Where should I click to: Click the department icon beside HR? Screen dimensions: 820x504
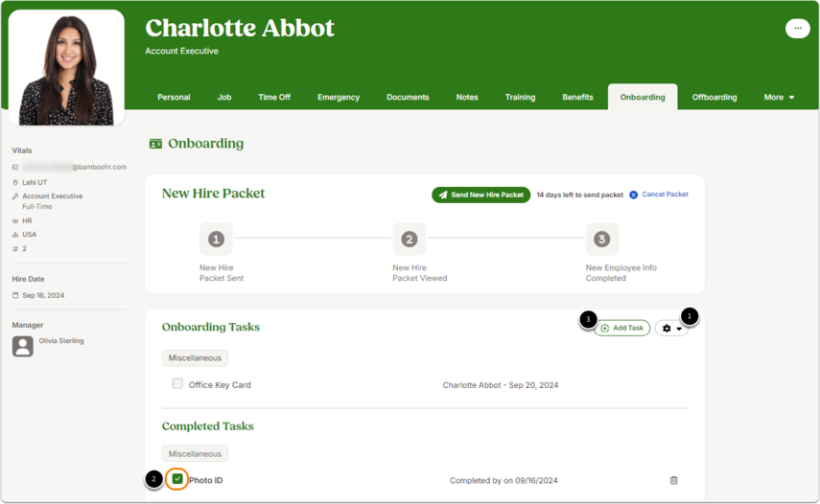click(15, 221)
